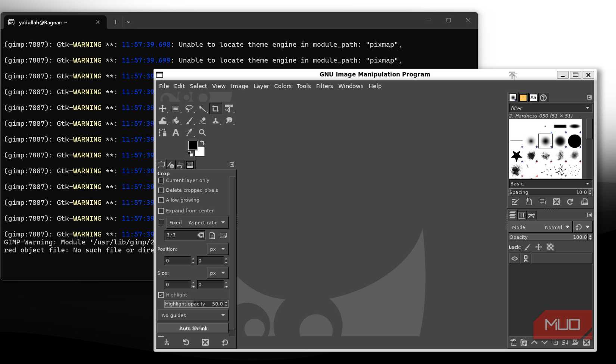Screen dimensions: 616x364
Task: Enable the Fixed aspect ratio checkbox
Action: tap(162, 223)
